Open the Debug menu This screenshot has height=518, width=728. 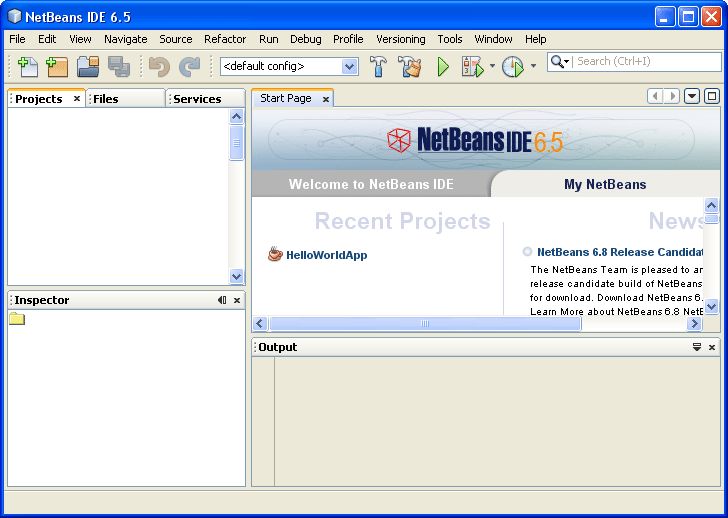pyautogui.click(x=306, y=39)
